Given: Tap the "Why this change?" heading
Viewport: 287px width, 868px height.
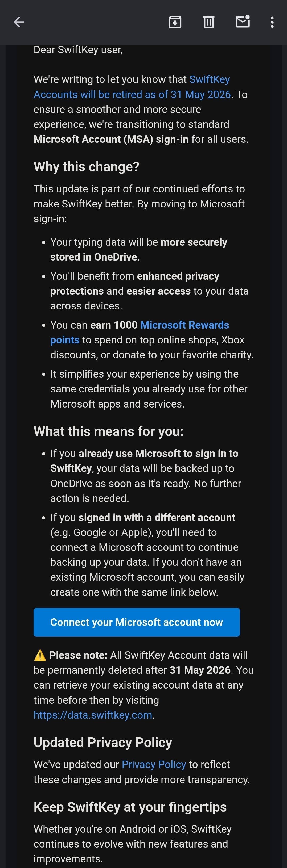Looking at the screenshot, I should (86, 167).
